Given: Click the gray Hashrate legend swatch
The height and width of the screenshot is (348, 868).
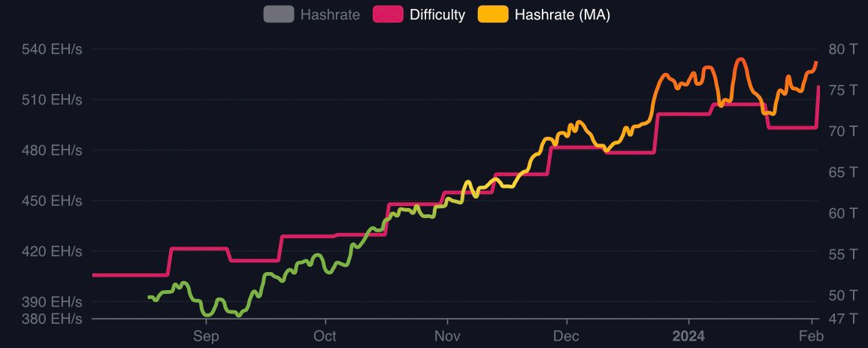Looking at the screenshot, I should click(x=279, y=14).
